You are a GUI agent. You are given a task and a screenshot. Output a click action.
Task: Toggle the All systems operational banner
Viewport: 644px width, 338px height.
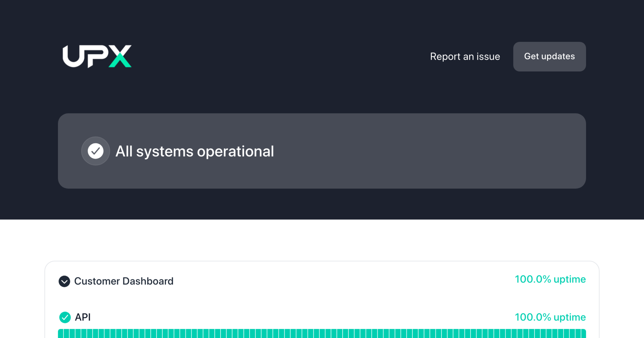pyautogui.click(x=322, y=151)
